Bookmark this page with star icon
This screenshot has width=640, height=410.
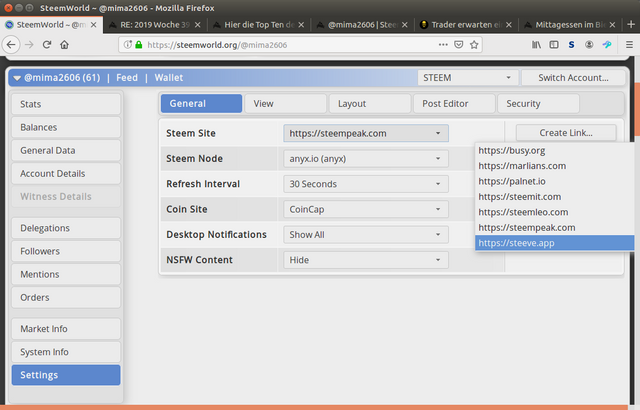(x=474, y=45)
